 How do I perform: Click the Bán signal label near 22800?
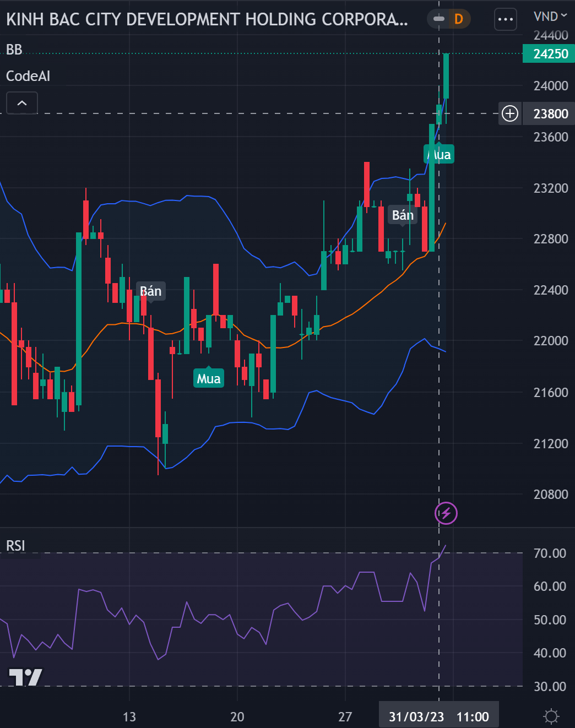point(403,215)
